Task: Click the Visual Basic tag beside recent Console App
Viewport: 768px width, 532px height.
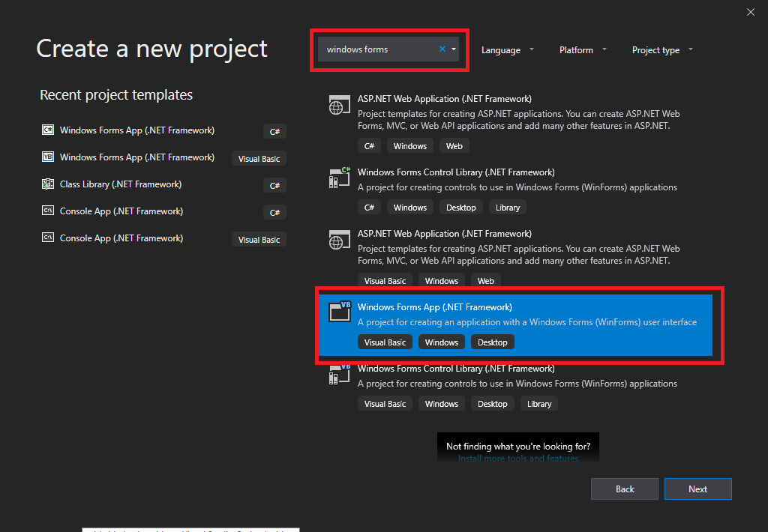Action: (259, 239)
